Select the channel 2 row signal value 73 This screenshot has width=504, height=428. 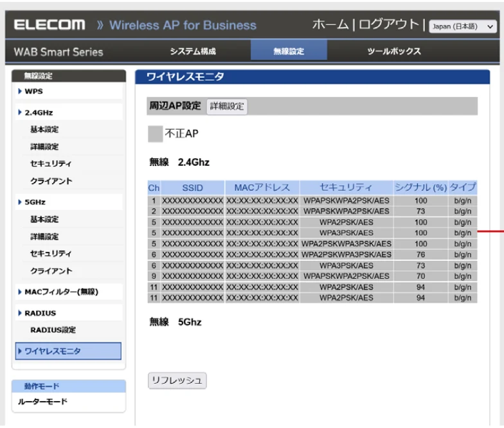pyautogui.click(x=420, y=211)
